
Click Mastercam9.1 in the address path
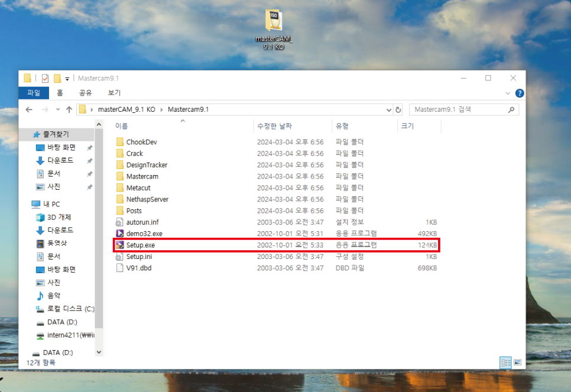[x=189, y=109]
